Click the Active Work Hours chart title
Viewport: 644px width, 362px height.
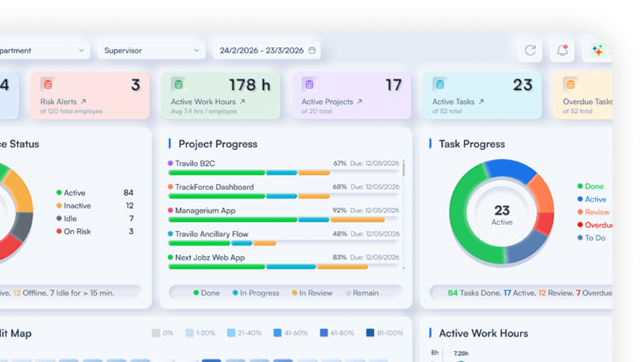[483, 333]
